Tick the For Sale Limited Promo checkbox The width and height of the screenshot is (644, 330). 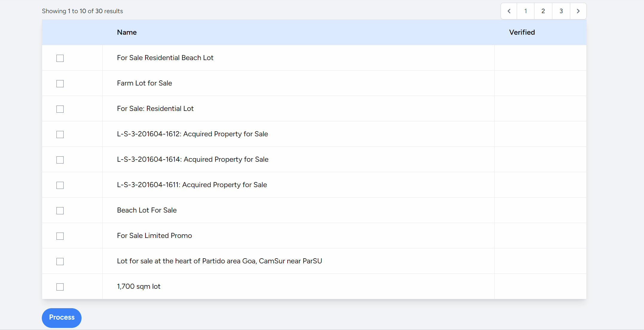[x=60, y=236]
